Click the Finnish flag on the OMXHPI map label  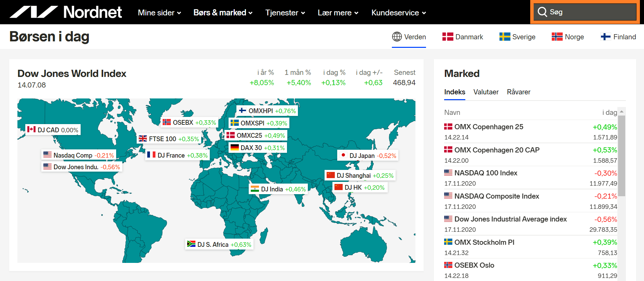click(x=243, y=110)
